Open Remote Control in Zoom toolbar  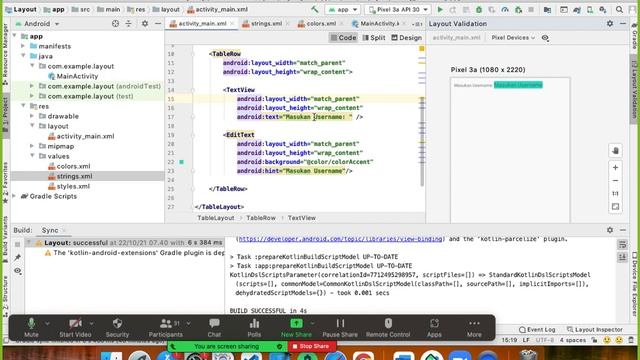click(388, 328)
